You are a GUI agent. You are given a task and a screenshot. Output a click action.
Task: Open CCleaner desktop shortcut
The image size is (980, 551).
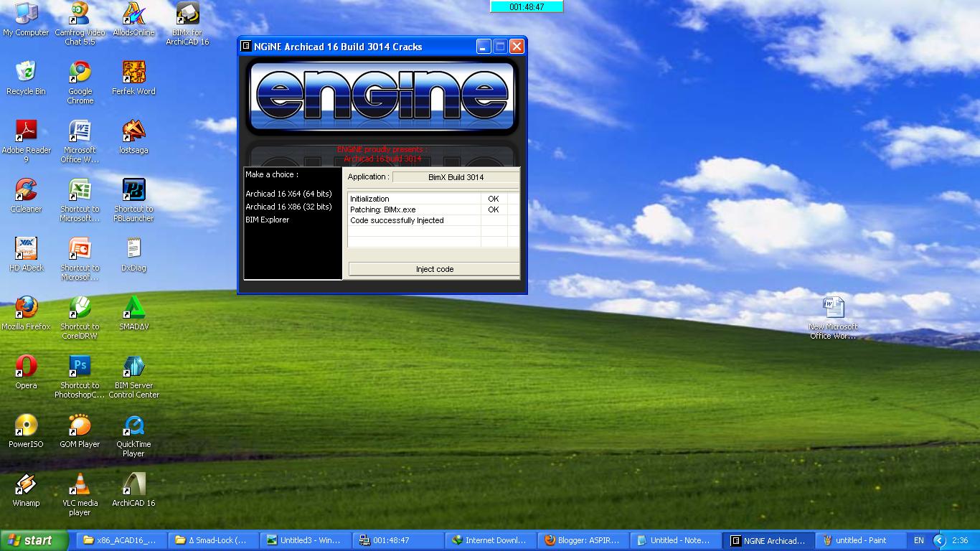click(26, 196)
